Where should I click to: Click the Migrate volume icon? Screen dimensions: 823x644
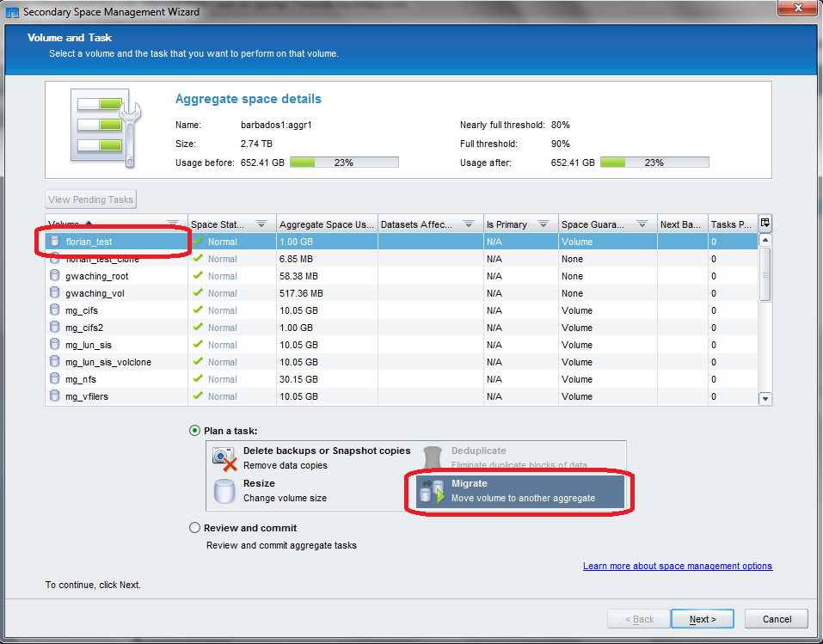432,492
